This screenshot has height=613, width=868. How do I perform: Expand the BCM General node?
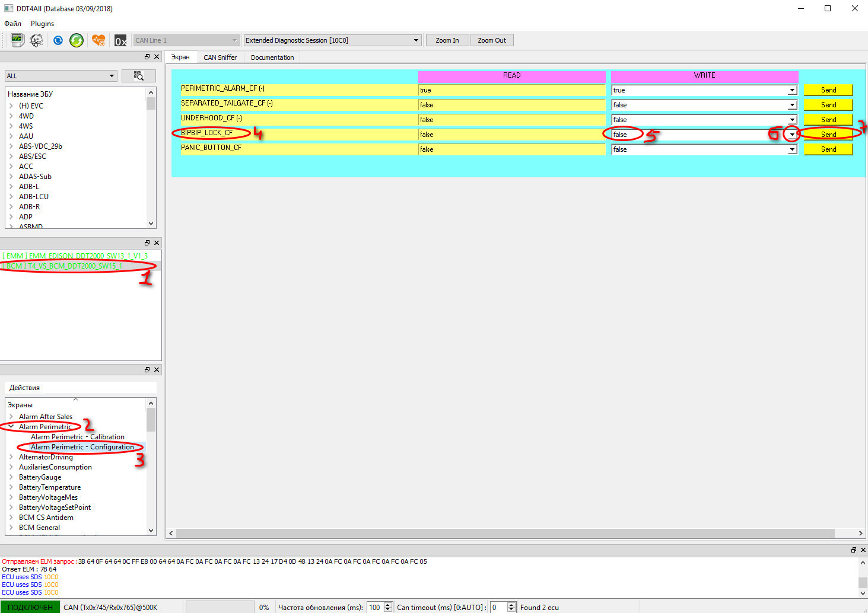coord(11,528)
